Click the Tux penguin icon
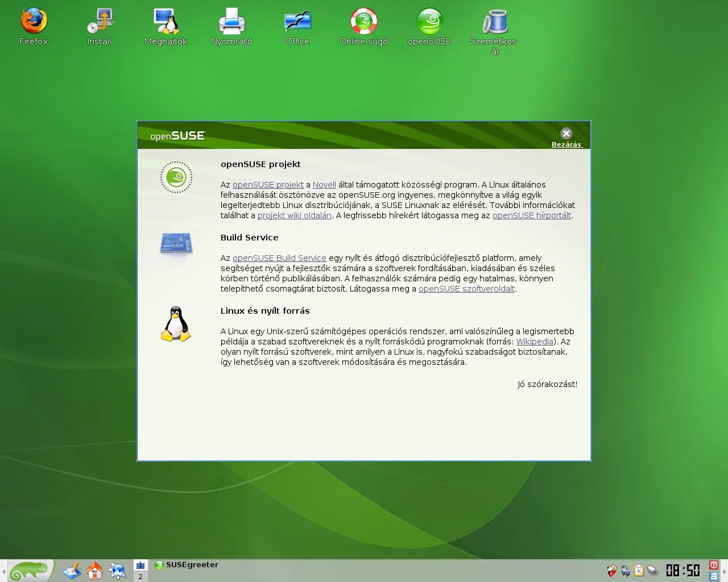728x582 pixels. (176, 324)
